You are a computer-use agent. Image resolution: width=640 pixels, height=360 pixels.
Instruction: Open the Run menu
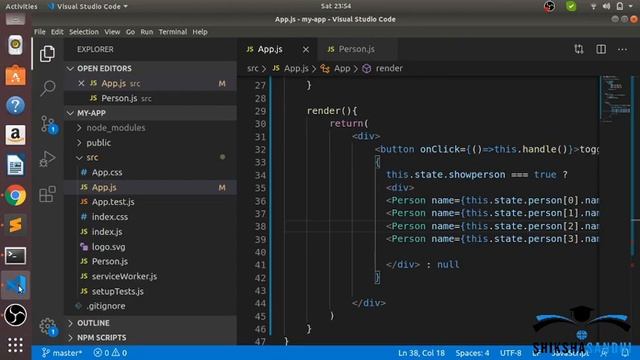[147, 32]
